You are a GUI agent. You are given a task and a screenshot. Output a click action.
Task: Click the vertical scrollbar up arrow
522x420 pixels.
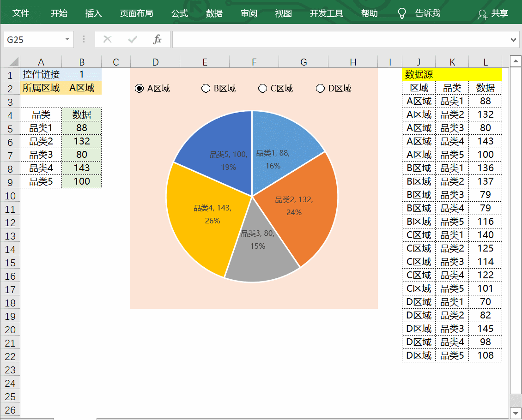(516, 61)
